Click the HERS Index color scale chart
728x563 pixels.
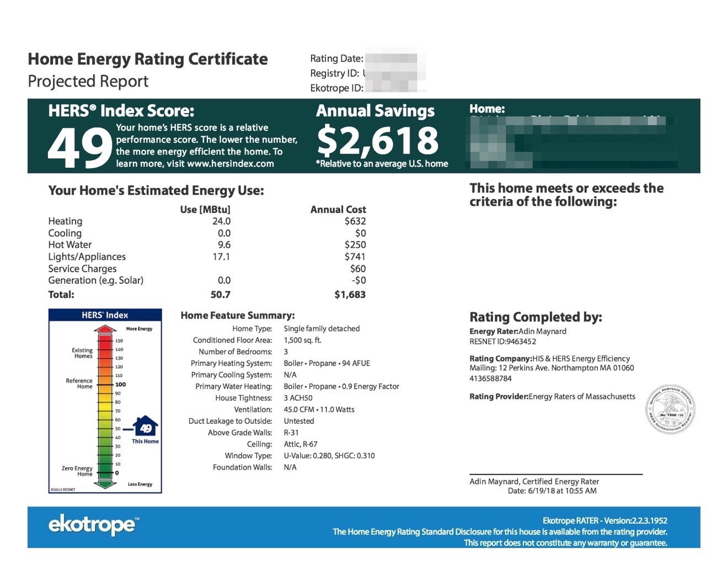(x=105, y=401)
